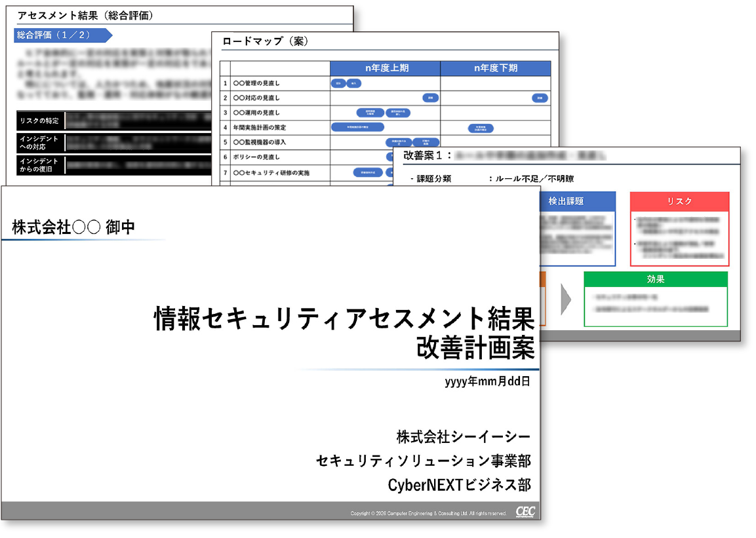The image size is (756, 538).
Task: Click the blue 検出課題 box header
Action: (x=578, y=201)
